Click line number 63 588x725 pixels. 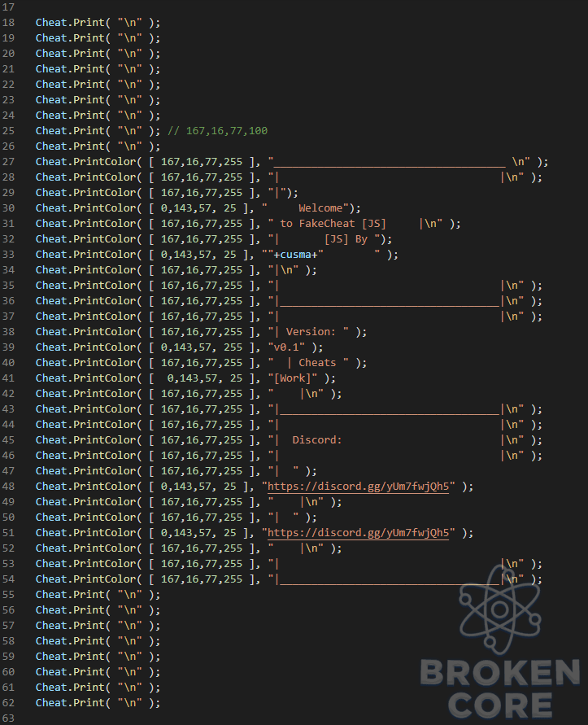(8, 718)
